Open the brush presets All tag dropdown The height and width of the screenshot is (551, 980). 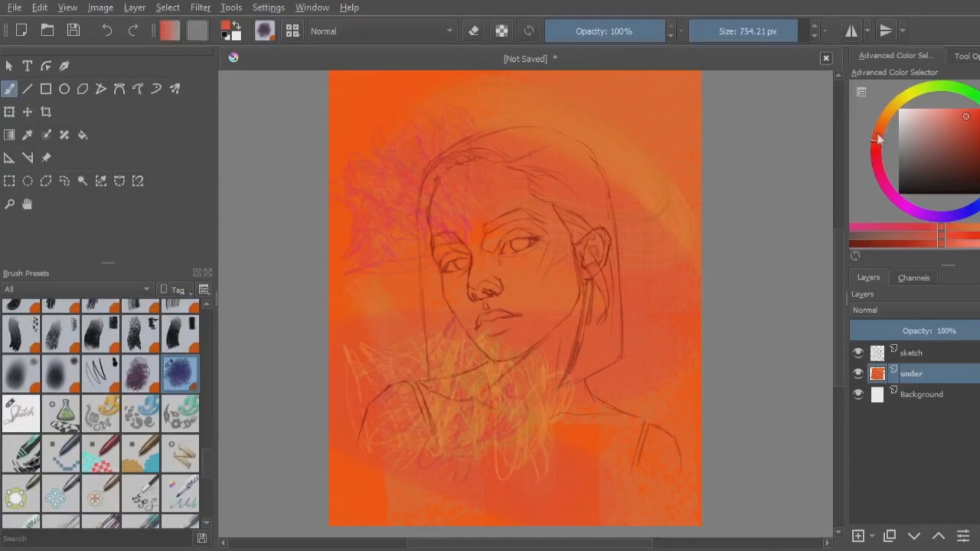pyautogui.click(x=77, y=289)
